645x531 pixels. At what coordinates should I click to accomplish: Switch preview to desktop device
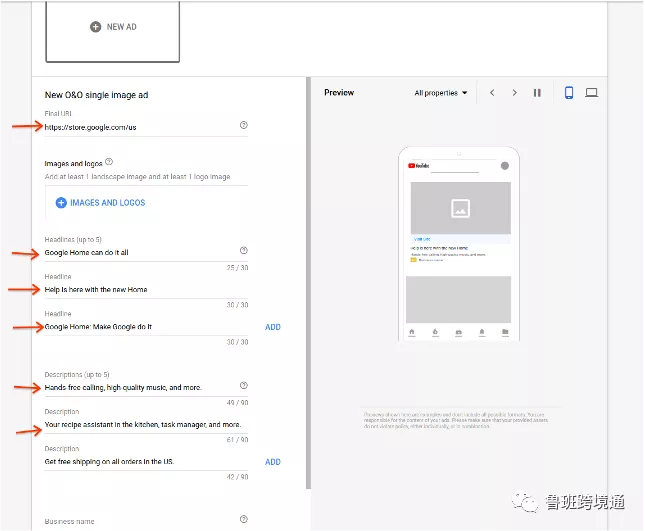pos(592,93)
